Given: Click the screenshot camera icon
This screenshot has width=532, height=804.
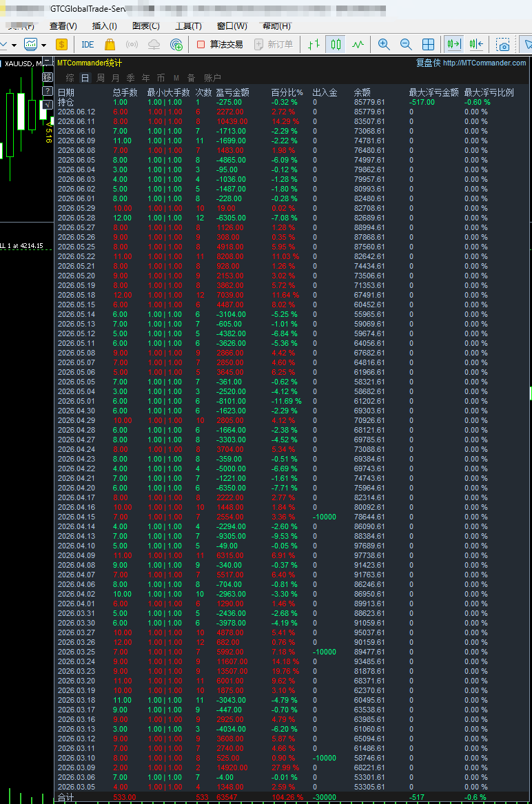Looking at the screenshot, I should 503,45.
